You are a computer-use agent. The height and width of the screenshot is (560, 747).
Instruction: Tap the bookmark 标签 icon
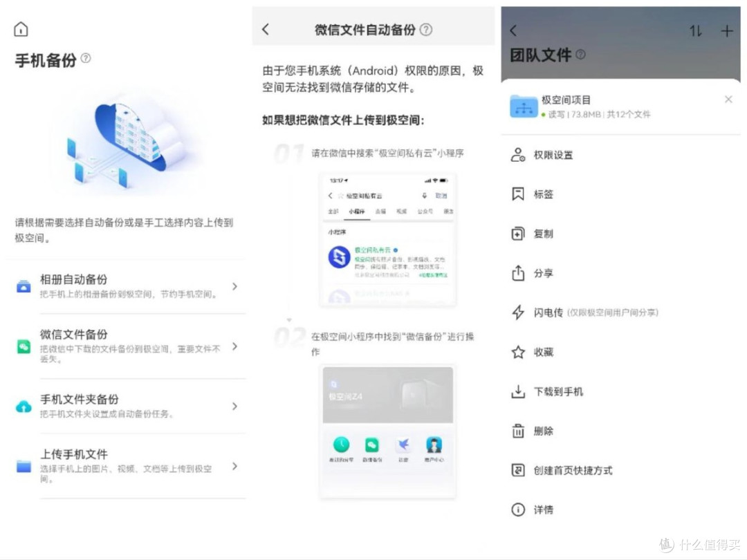518,194
